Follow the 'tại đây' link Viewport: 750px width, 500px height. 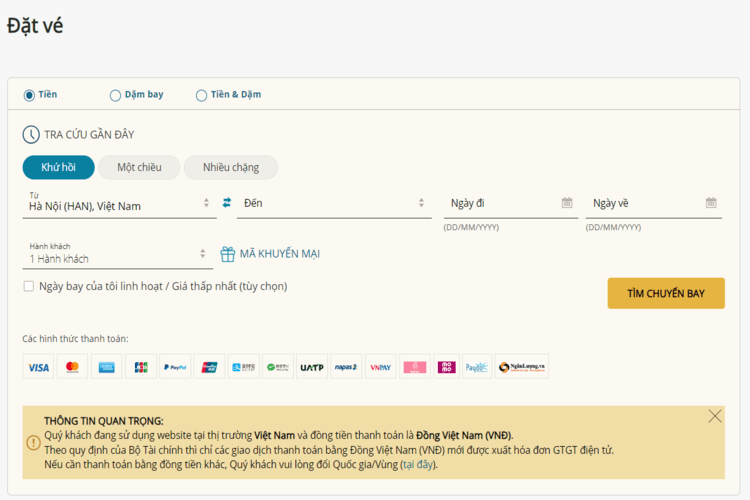(x=418, y=464)
